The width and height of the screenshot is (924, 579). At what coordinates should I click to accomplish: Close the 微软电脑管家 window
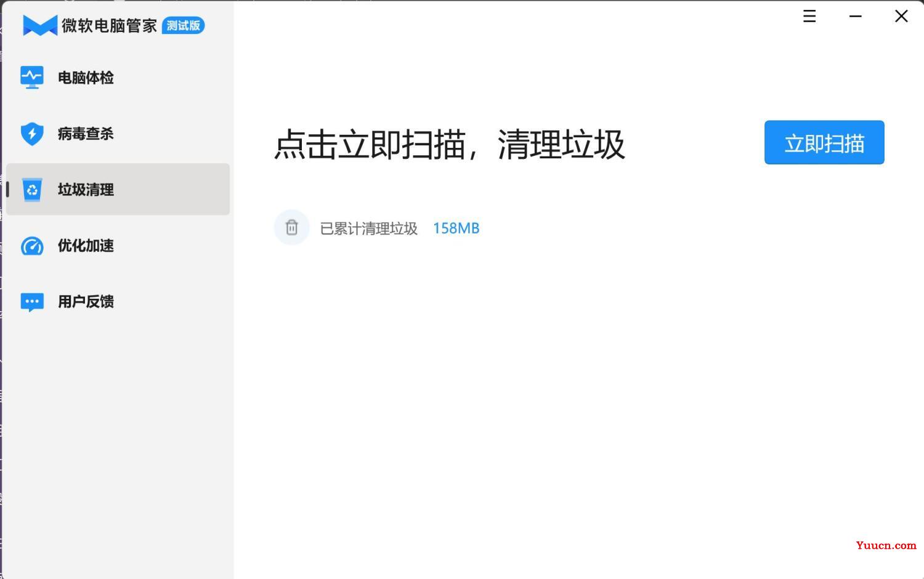[x=901, y=17]
